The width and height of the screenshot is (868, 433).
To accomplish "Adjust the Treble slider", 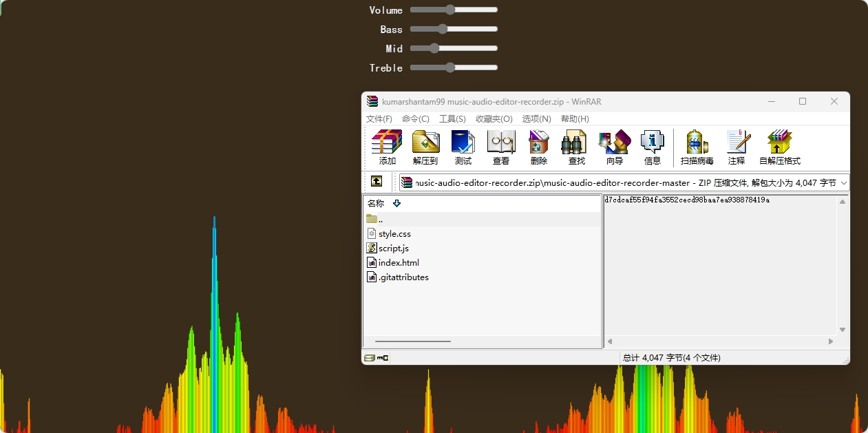I will tap(454, 67).
